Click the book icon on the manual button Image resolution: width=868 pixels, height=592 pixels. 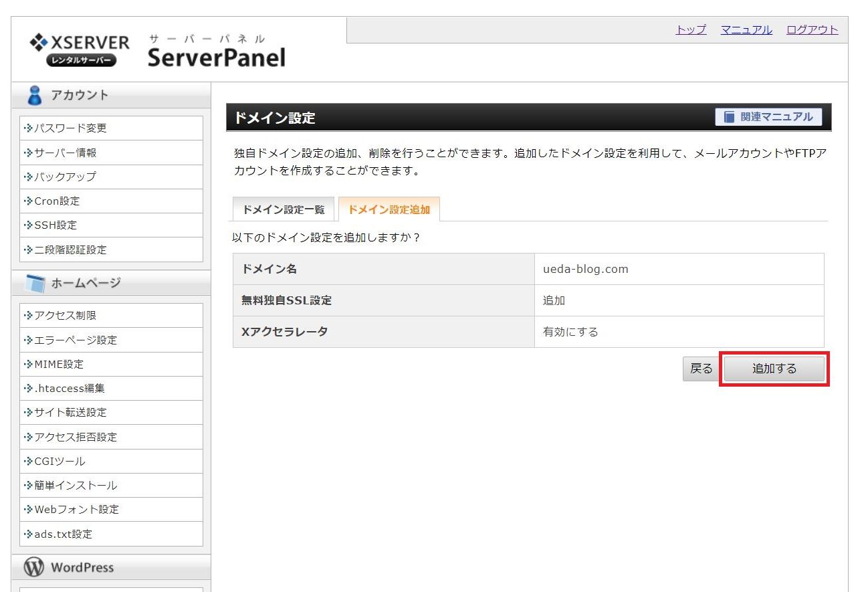(x=729, y=117)
